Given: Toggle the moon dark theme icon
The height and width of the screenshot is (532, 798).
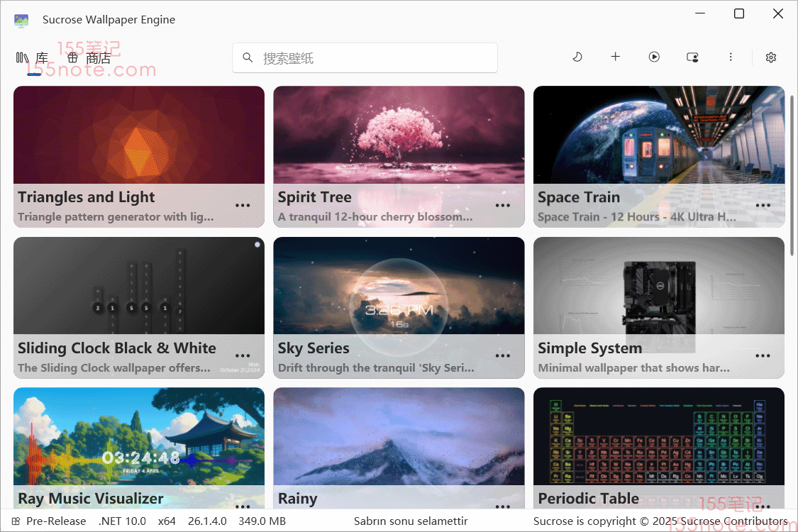Looking at the screenshot, I should tap(577, 57).
